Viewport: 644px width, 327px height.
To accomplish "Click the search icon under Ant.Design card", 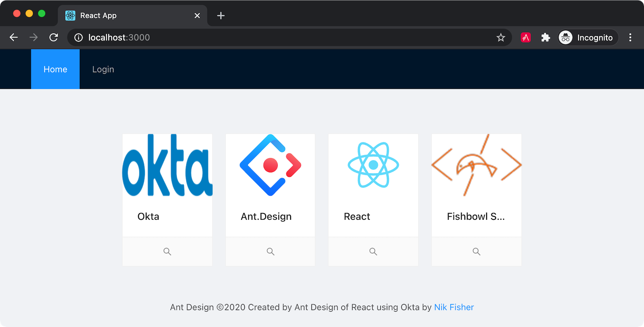I will coord(270,252).
